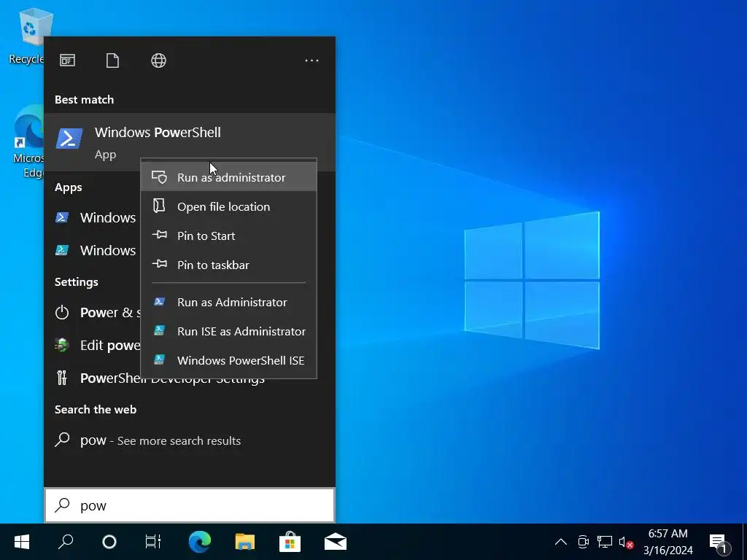Click the folder icon beside Open file location

click(x=159, y=206)
